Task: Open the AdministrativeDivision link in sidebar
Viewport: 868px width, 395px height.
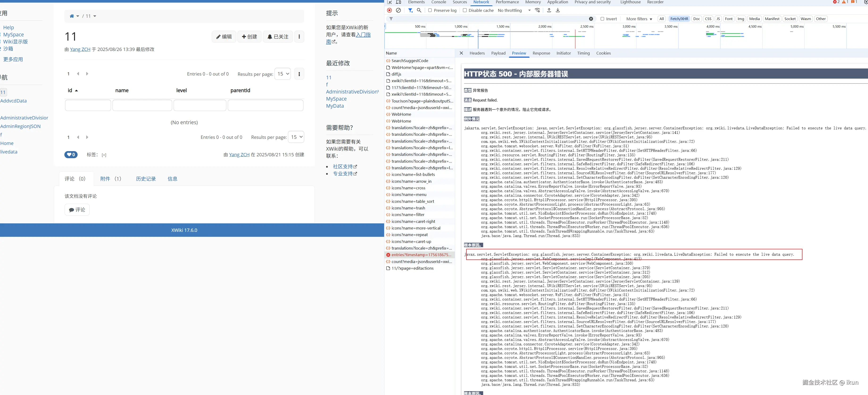Action: click(24, 118)
